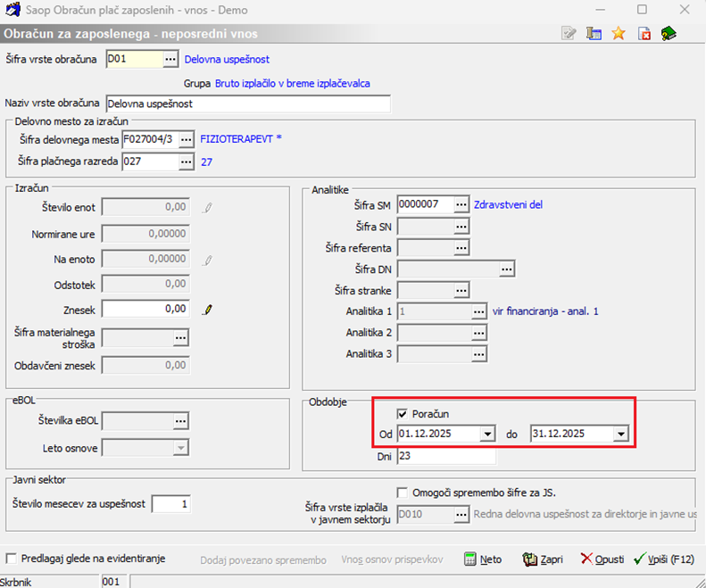Open lookup for Šifra vrste obračuna
Viewport: 706px width, 588px height.
click(x=170, y=60)
